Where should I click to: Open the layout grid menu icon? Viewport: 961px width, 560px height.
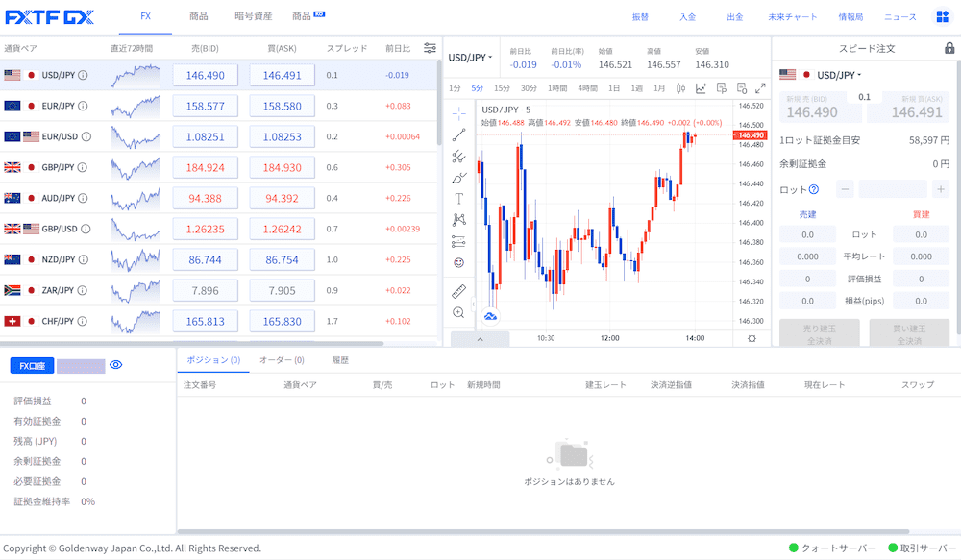(943, 16)
